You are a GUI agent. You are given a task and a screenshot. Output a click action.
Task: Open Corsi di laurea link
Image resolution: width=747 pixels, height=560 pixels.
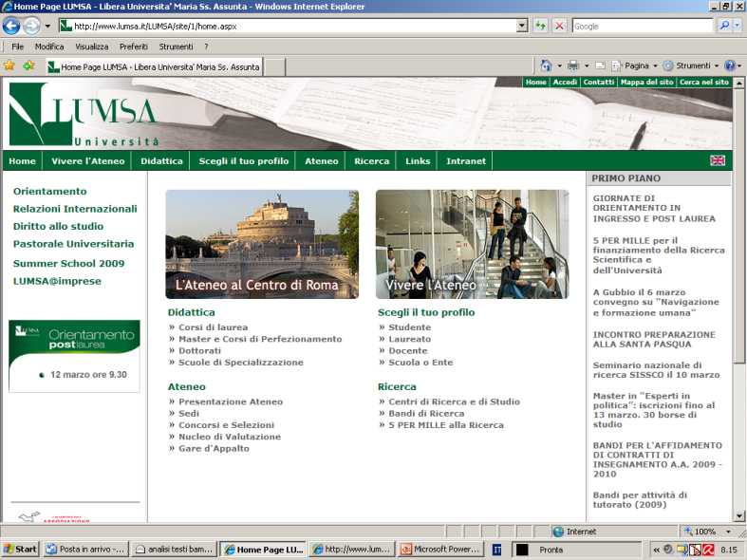pos(213,327)
